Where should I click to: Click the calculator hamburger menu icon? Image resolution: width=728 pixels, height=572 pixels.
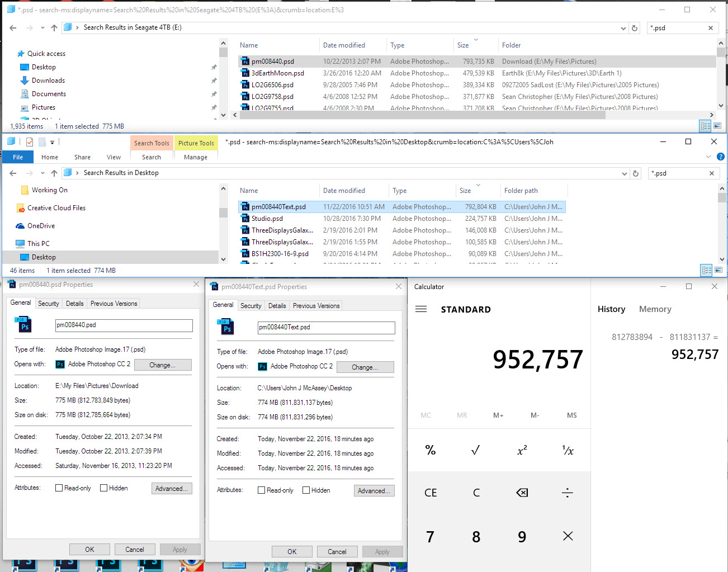(x=421, y=309)
